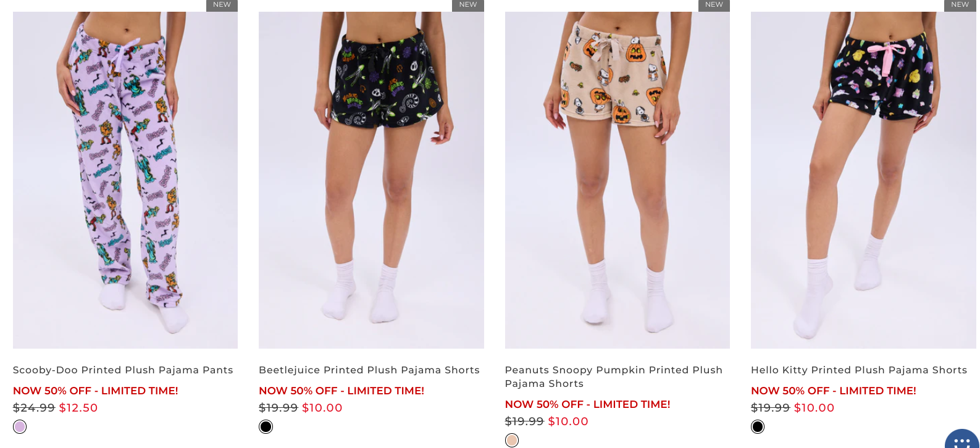Click NEW badge above Beetlejuice shorts
Viewport: 980px width, 448px height.
coord(468,5)
